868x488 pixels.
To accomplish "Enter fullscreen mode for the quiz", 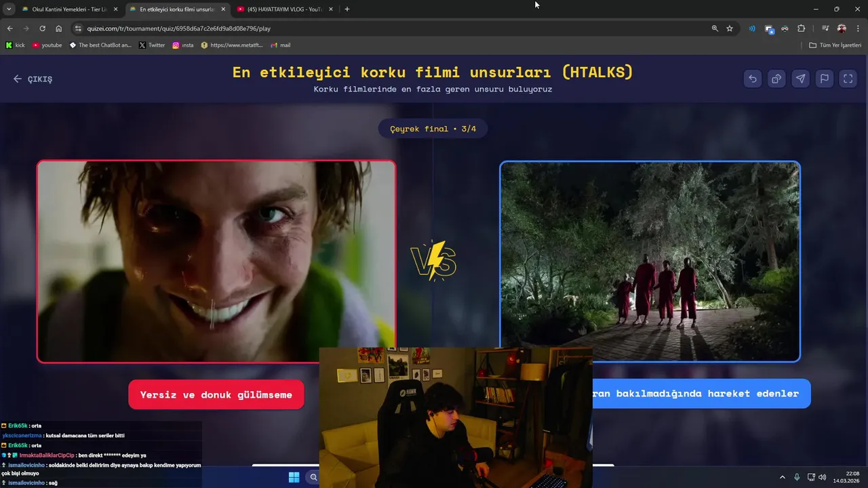I will (848, 79).
